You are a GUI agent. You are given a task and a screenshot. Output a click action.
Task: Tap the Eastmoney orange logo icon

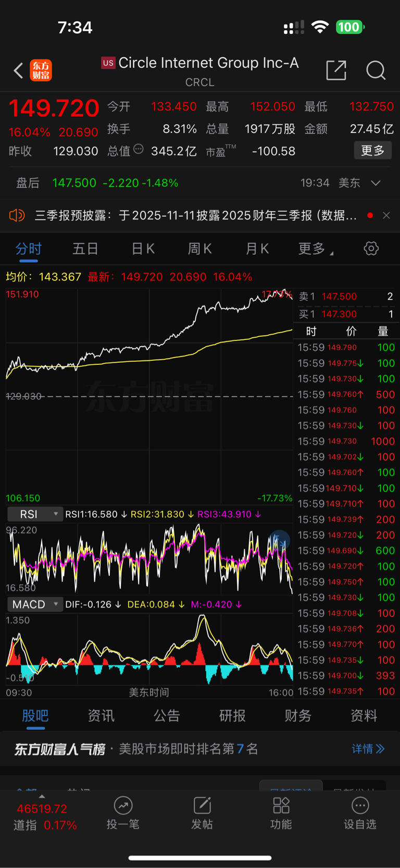41,70
